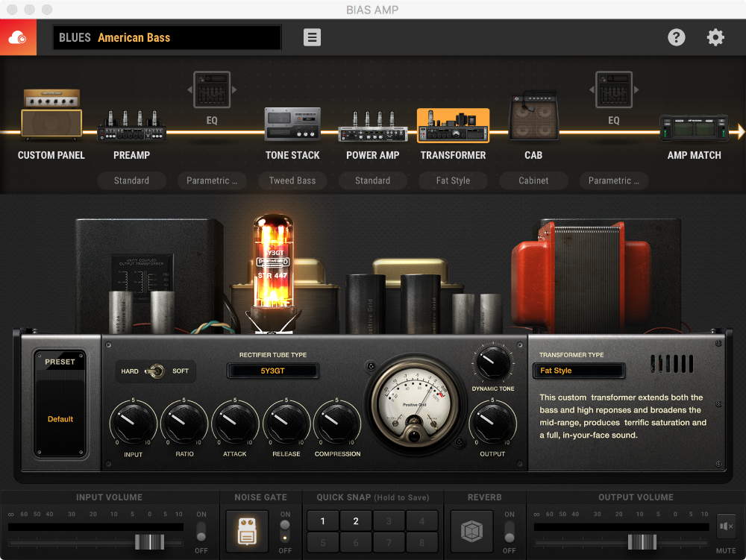Image resolution: width=746 pixels, height=560 pixels.
Task: Select the Cabinet dropdown under CAB
Action: click(x=533, y=180)
